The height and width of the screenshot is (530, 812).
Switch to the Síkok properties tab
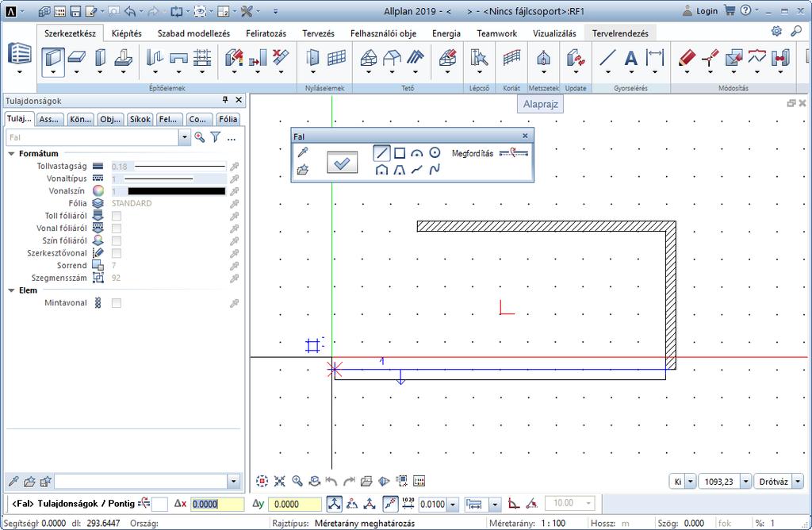[x=140, y=119]
